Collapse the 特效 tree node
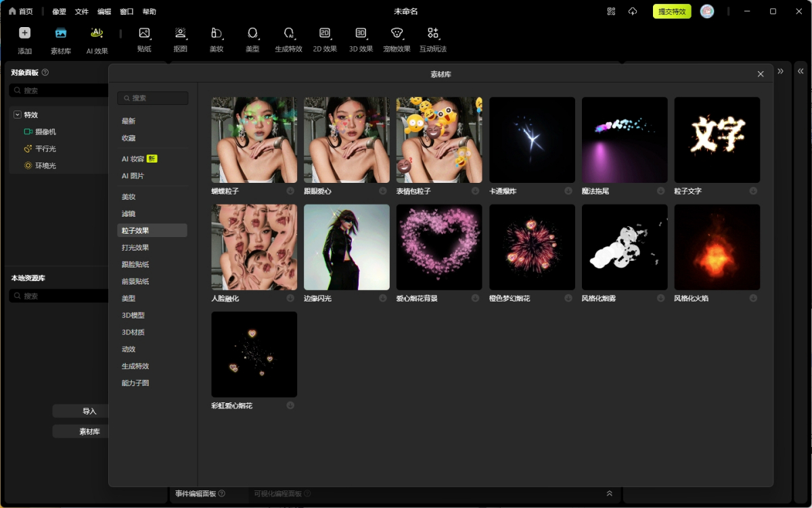 coord(18,115)
